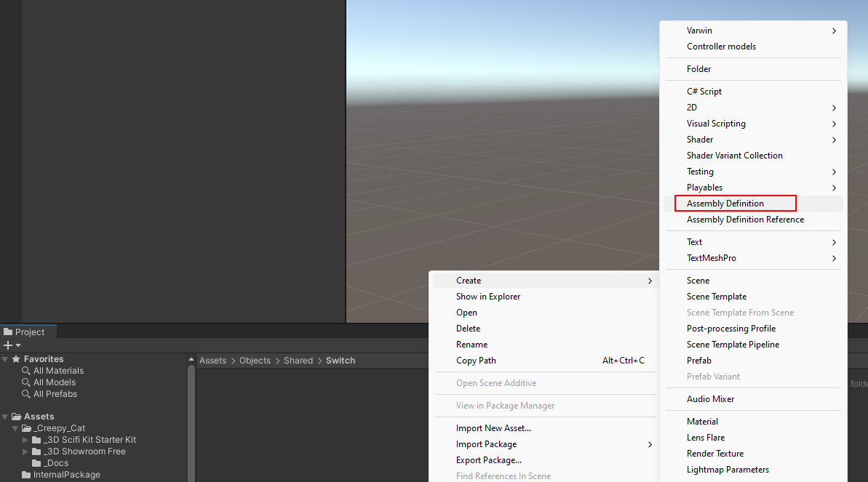The image size is (868, 482).
Task: Collapse the Assets tree root
Action: (x=5, y=417)
